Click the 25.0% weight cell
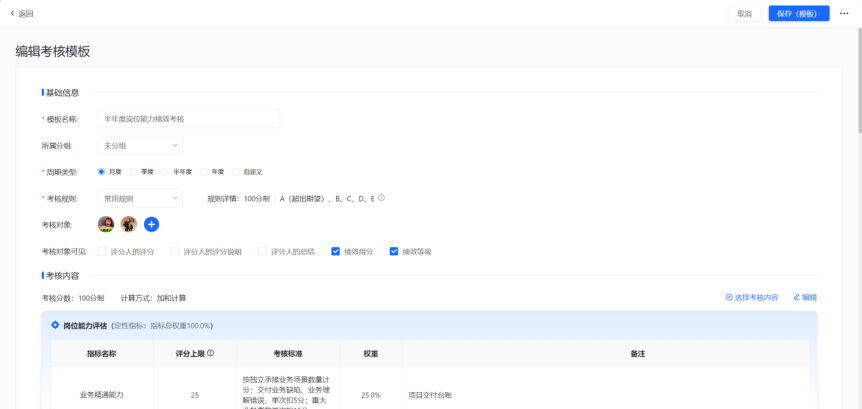 pos(371,395)
